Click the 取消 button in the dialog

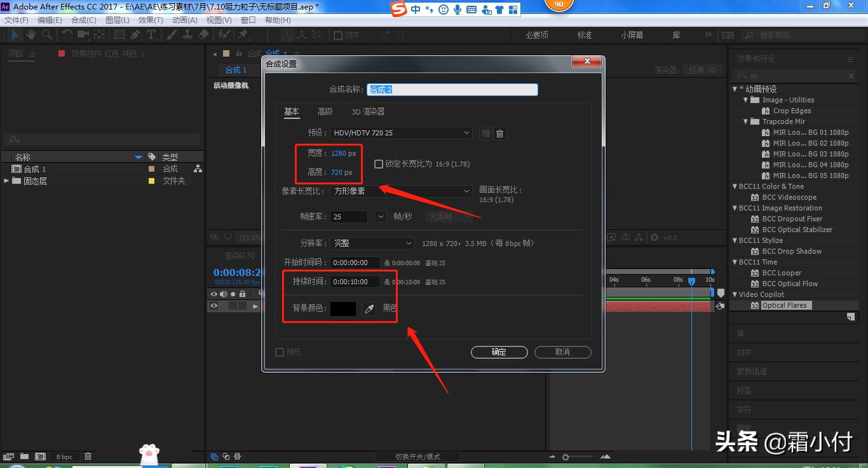coord(562,352)
